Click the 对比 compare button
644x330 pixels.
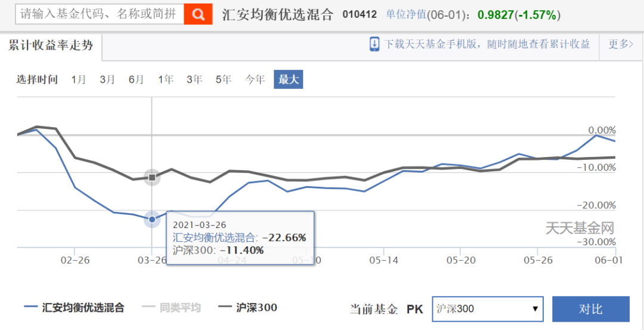point(590,309)
